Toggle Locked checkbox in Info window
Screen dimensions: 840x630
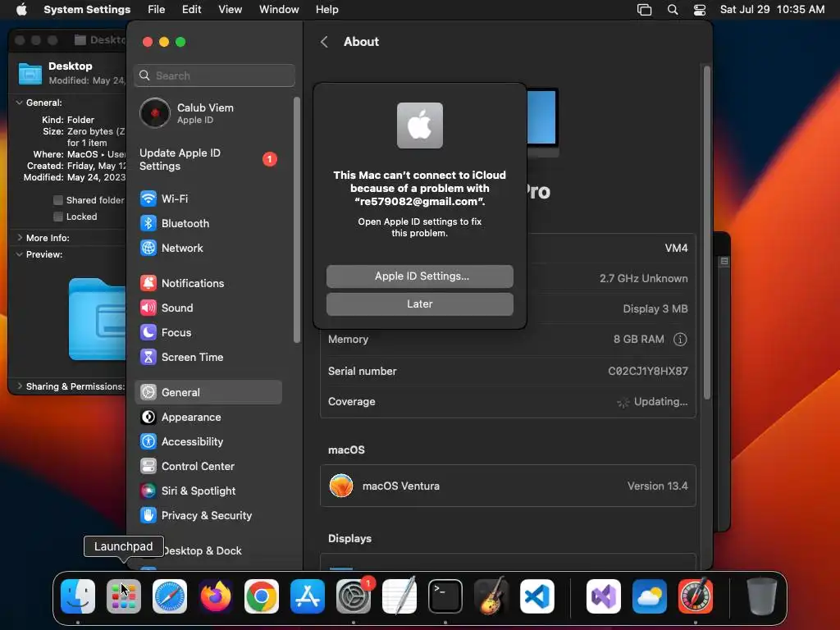[58, 217]
